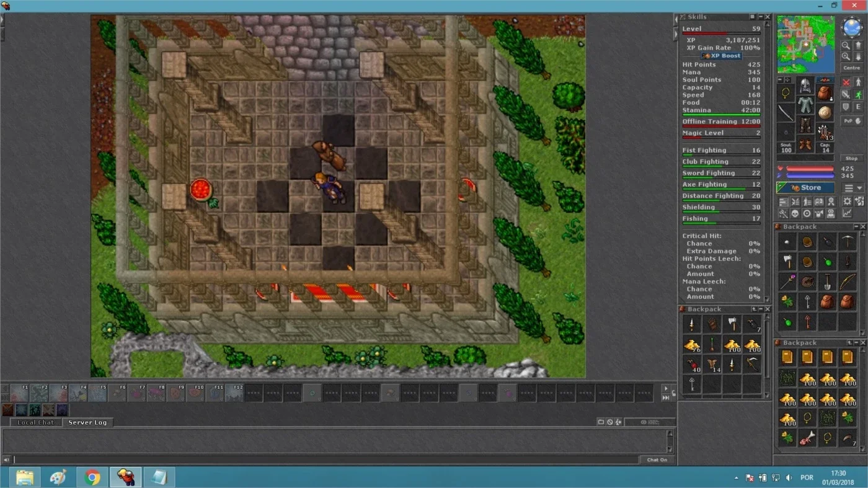Select the arrows ammunition slot
Viewport: 868px width, 488px height.
point(825,131)
